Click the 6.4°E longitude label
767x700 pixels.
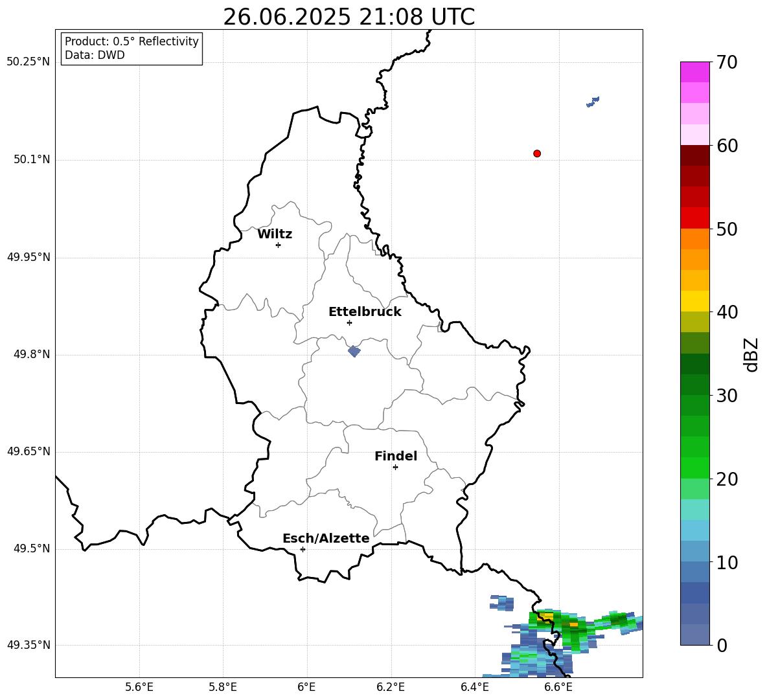474,687
